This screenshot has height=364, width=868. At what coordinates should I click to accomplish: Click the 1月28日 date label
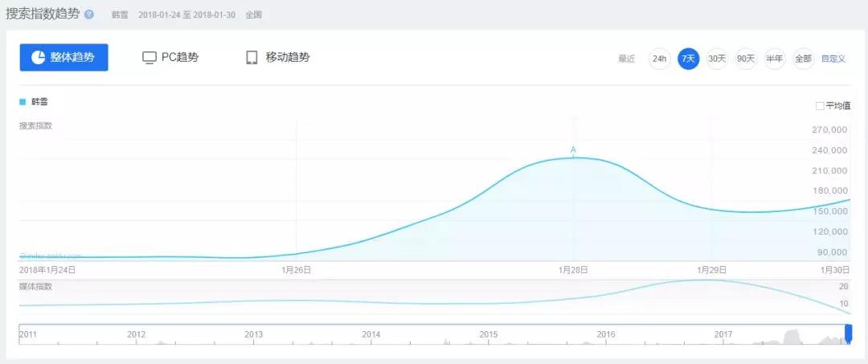point(573,270)
